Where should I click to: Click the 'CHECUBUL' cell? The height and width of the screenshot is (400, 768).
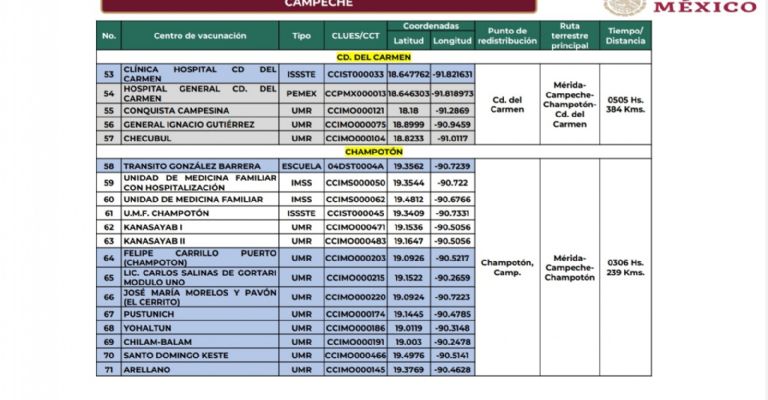200,138
